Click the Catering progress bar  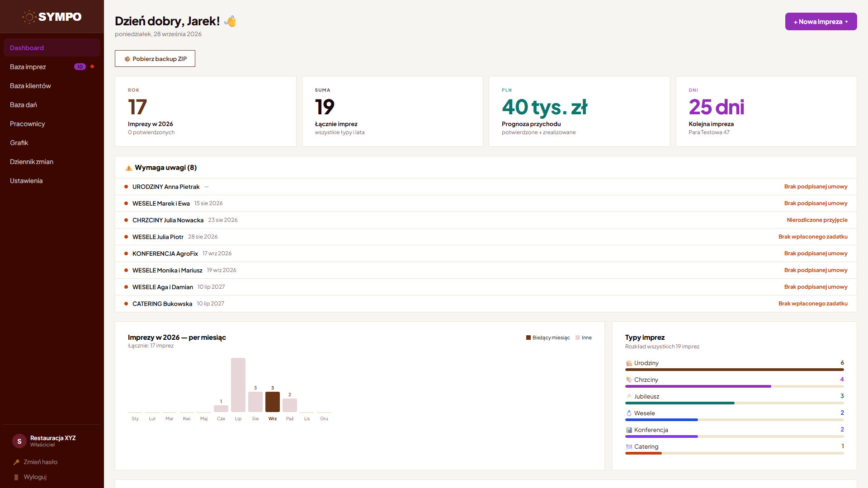pos(735,453)
